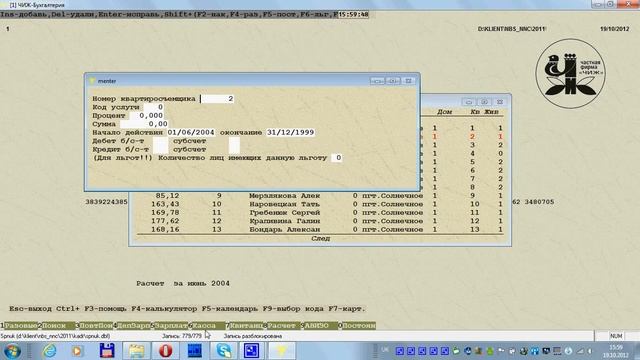Select row Гребеник Сергей
This screenshot has height=360, width=640.
click(x=320, y=213)
